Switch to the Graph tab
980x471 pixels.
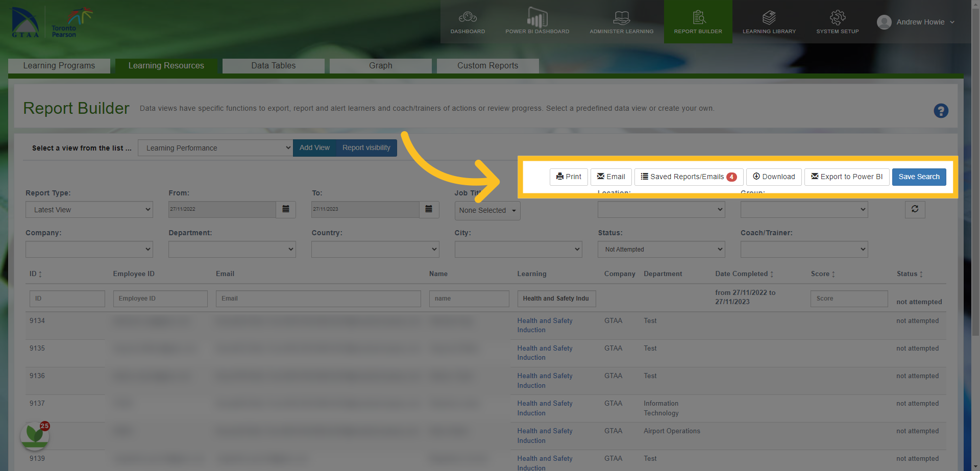[381, 66]
